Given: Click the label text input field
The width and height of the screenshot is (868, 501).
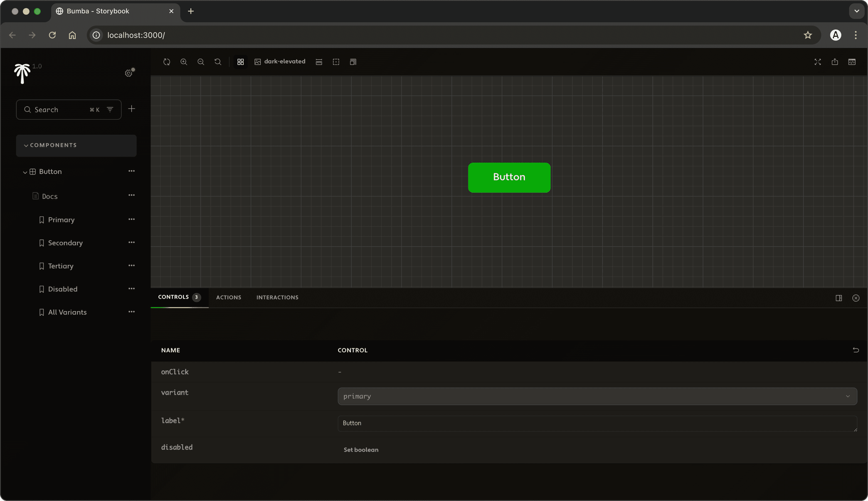Looking at the screenshot, I should pos(597,423).
